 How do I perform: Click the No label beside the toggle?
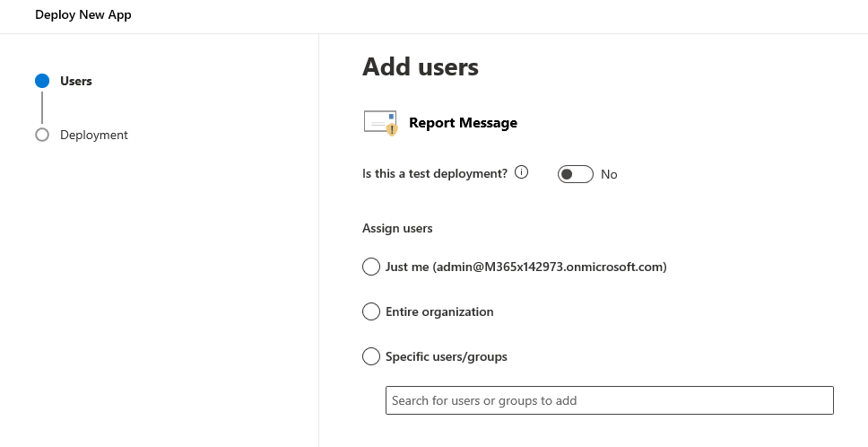coord(609,174)
